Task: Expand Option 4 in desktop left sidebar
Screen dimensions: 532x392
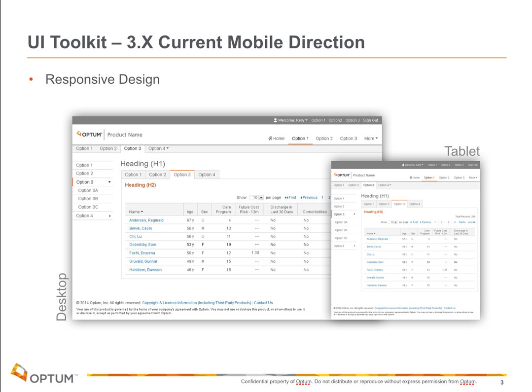Action: (x=109, y=216)
